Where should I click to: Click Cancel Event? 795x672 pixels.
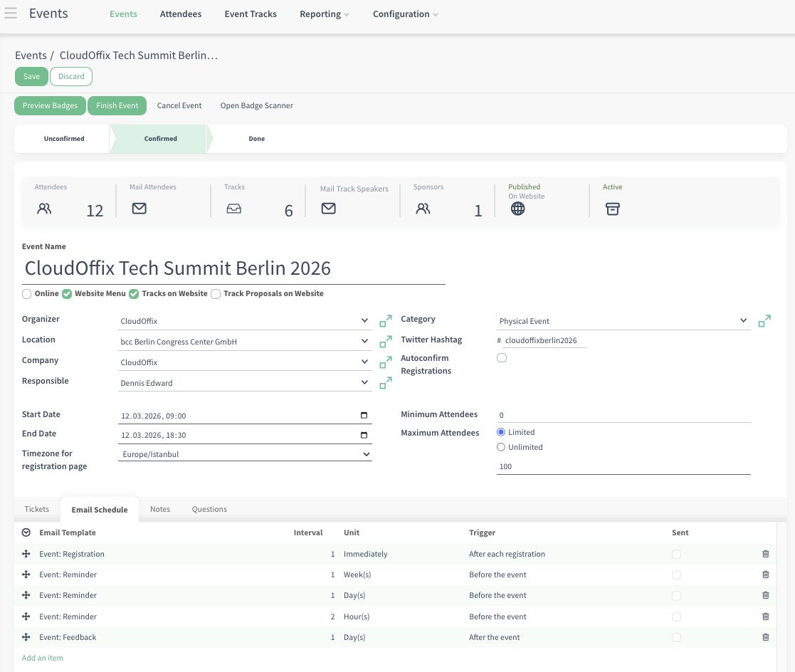179,105
